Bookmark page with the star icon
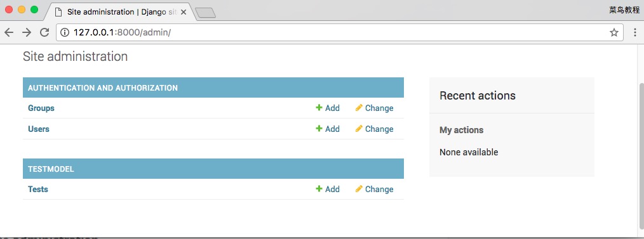Viewport: 644px width, 239px height. [x=614, y=32]
